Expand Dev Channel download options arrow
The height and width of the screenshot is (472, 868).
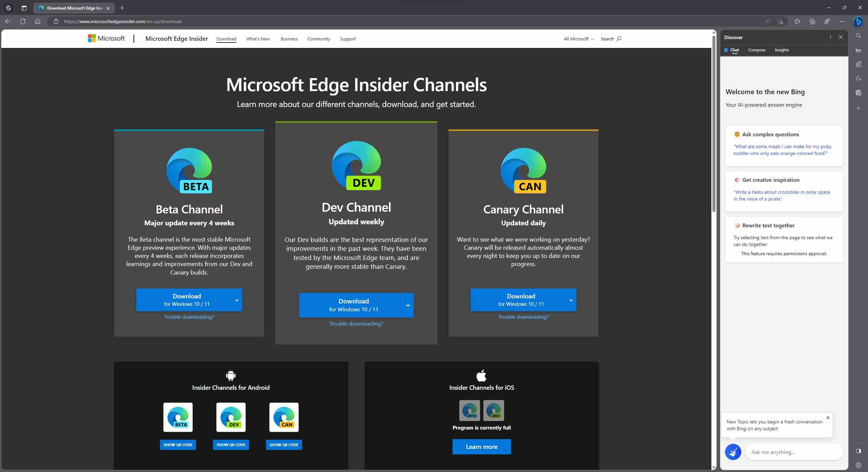tap(408, 305)
